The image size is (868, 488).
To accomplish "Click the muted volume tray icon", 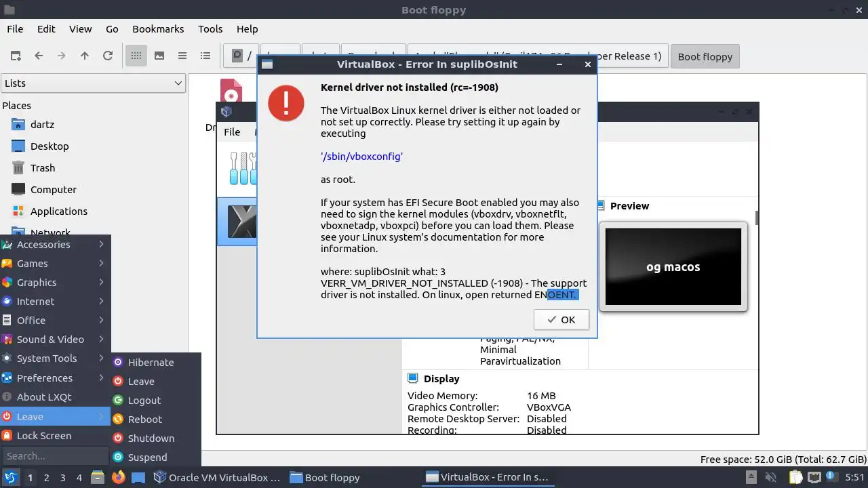I will pos(770,477).
